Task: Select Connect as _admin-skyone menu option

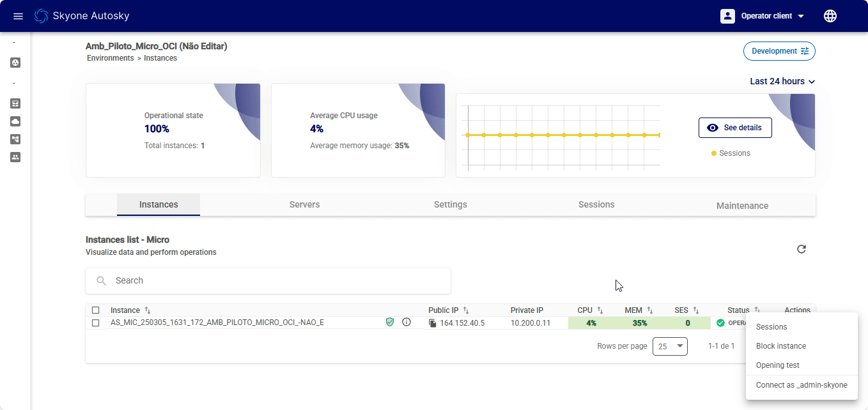Action: pyautogui.click(x=801, y=385)
